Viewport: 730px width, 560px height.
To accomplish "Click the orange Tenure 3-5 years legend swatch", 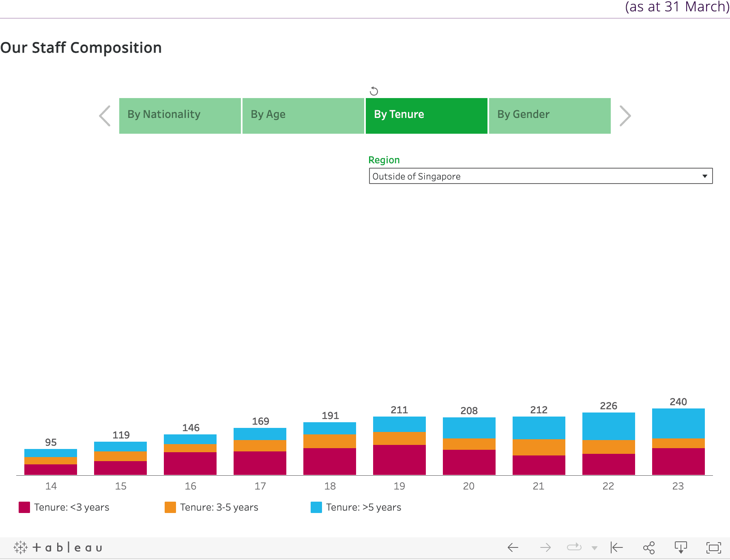I will point(170,507).
